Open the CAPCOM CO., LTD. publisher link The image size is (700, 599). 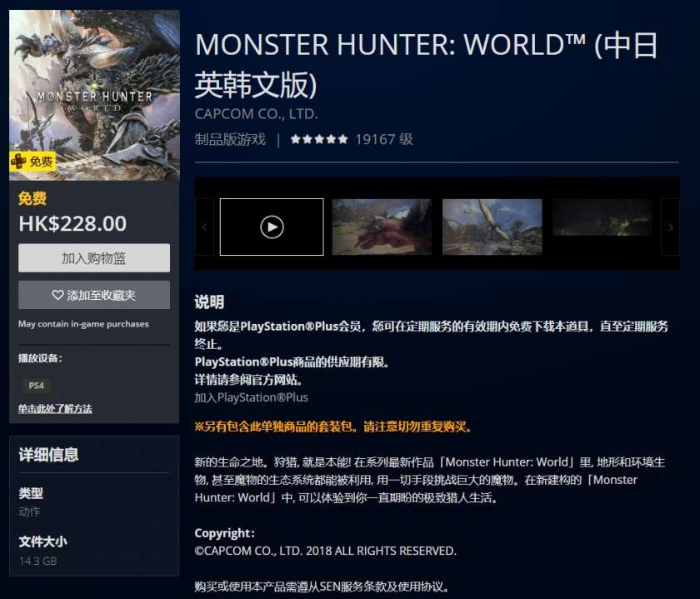tap(257, 114)
